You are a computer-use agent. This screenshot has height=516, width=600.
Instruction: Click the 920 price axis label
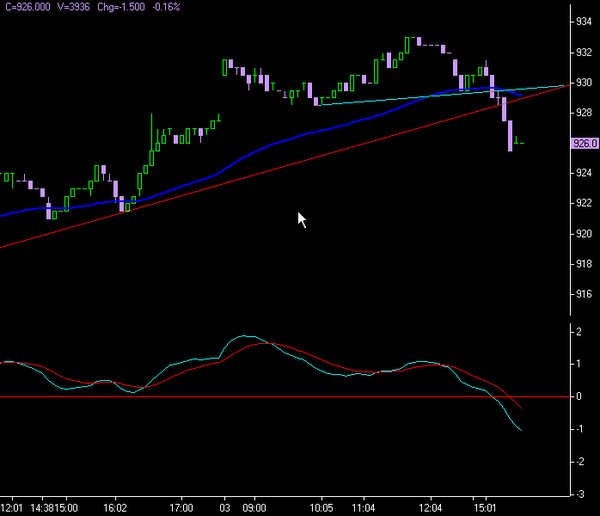(584, 234)
